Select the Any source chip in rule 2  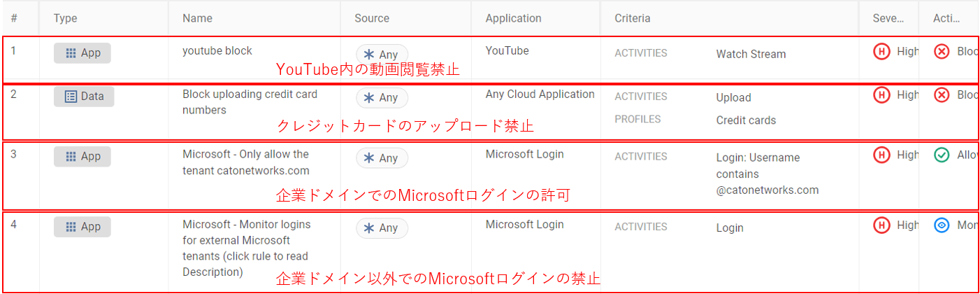click(x=382, y=98)
